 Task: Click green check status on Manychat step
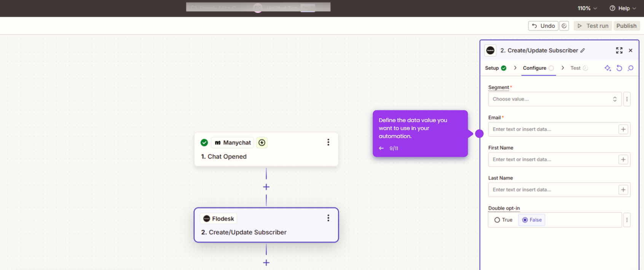pyautogui.click(x=204, y=143)
